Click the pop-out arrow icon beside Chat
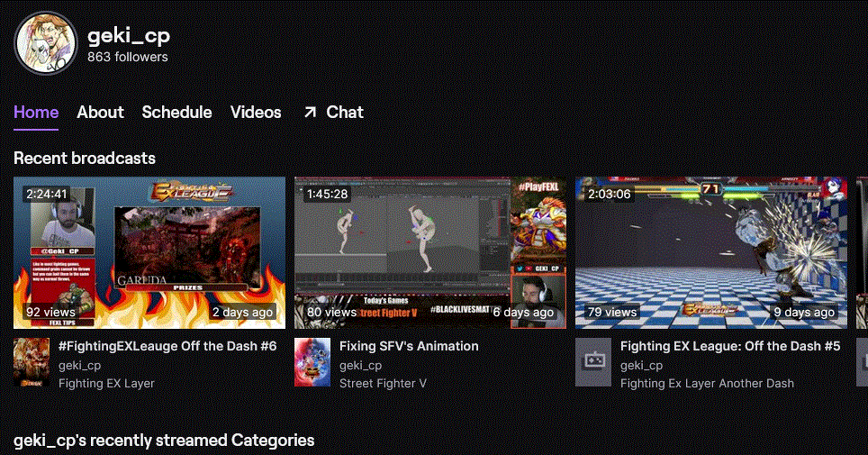This screenshot has width=868, height=455. (310, 112)
